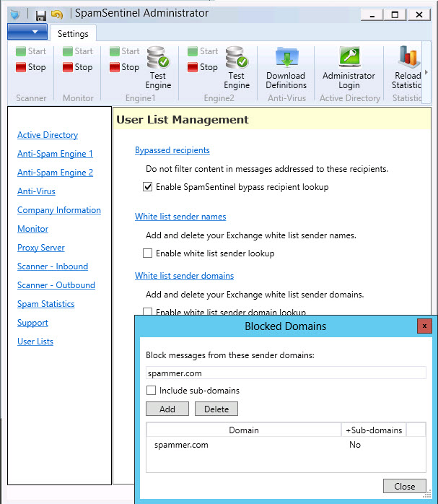Click the No value in Sub-domains column
This screenshot has height=504, width=438.
355,445
